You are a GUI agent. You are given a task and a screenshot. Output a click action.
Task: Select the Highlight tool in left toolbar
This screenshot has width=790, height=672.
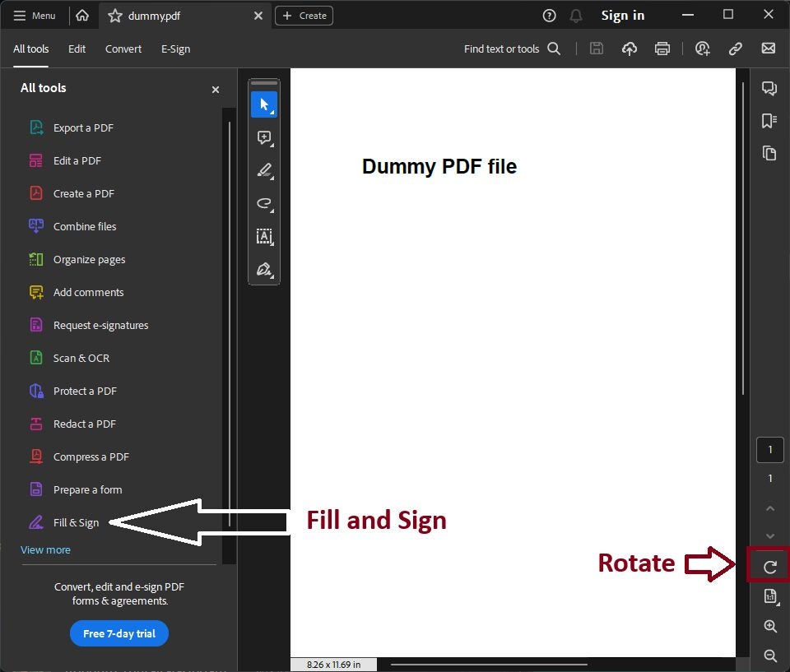point(264,170)
